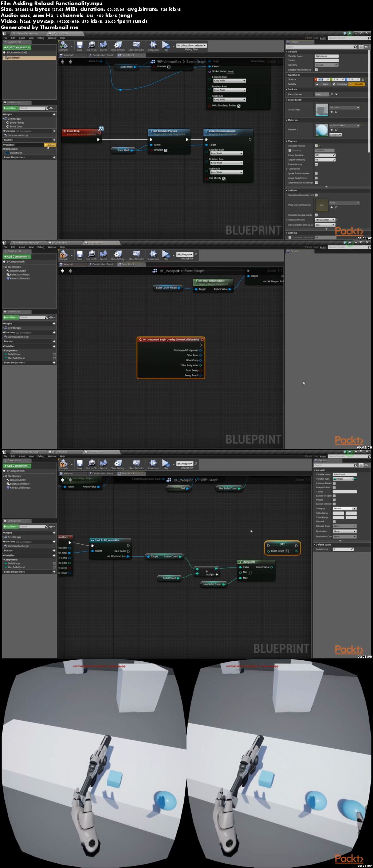Open Textures dropdown under Materials
Viewport: 373px width, 868px height.
tap(335, 135)
